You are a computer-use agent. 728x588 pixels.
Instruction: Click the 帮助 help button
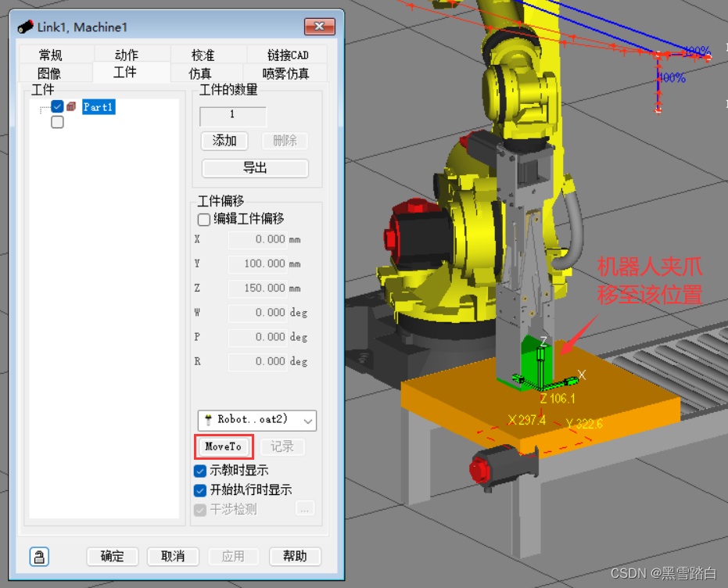(x=295, y=556)
